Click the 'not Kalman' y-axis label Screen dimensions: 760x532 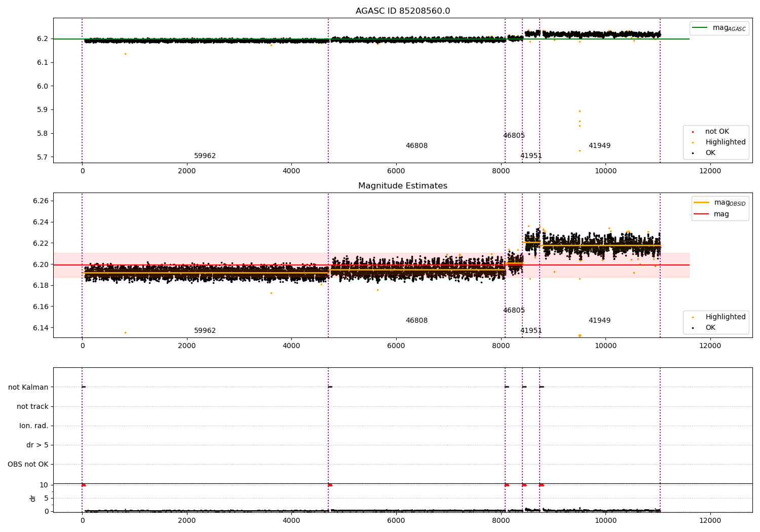coord(28,388)
